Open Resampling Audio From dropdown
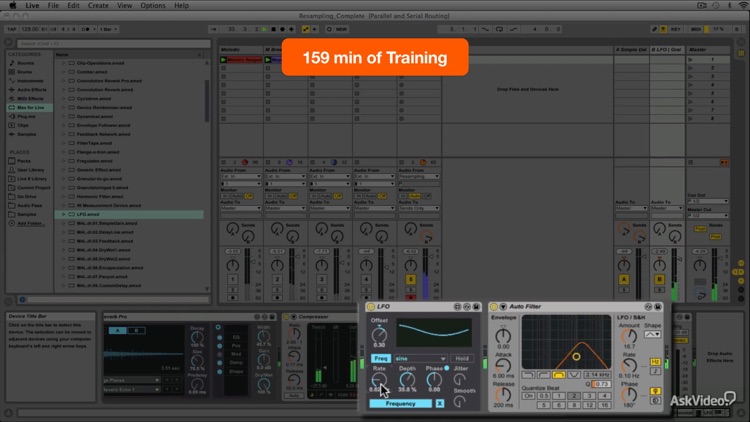This screenshot has height=422, width=750. 419,177
